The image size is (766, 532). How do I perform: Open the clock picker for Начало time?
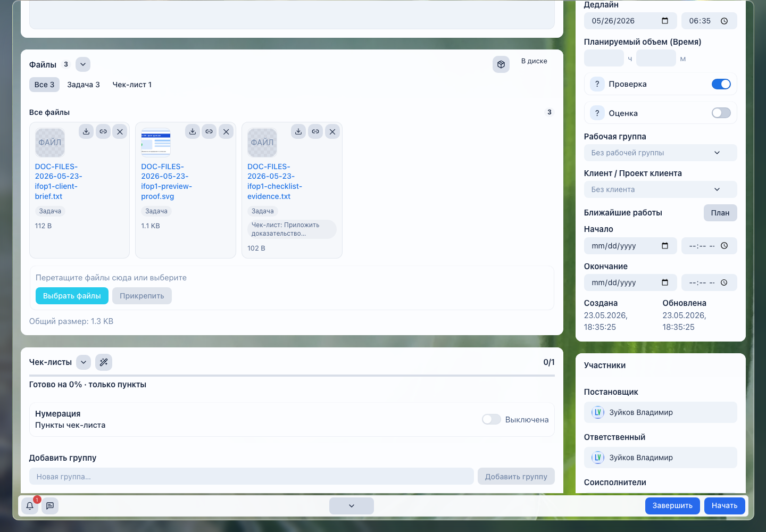(x=724, y=246)
